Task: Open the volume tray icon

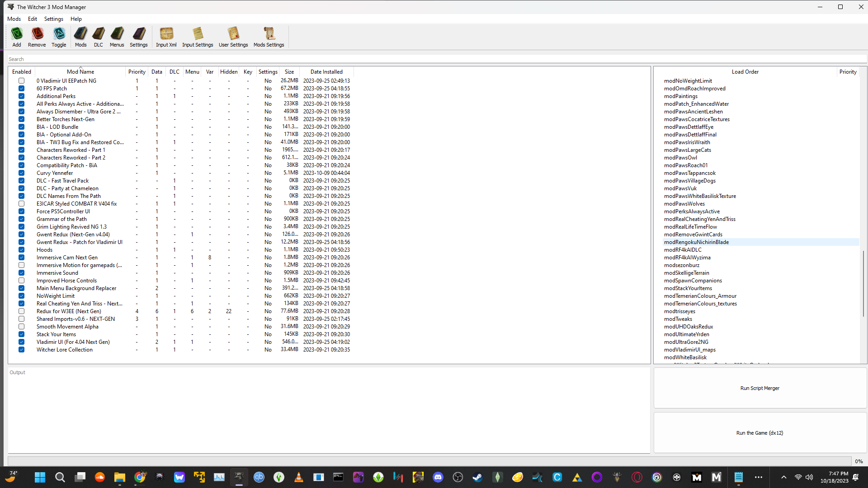Action: [809, 477]
